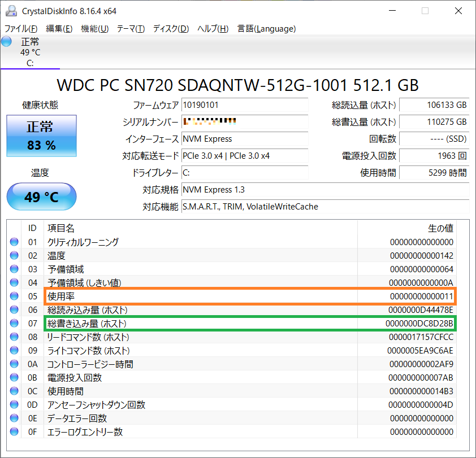The image size is (476, 458).
Task: Maximize the CrystalDiskInfo window
Action: point(425,11)
